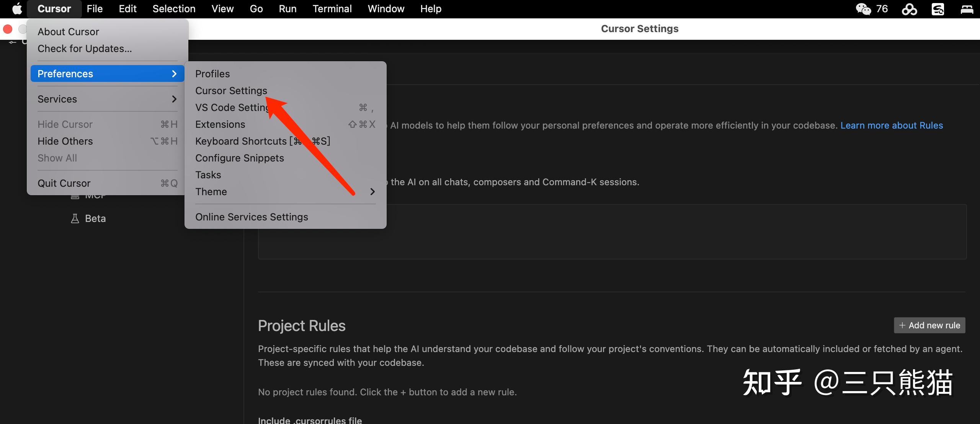The width and height of the screenshot is (980, 424).
Task: Click the WeChat menu bar icon
Action: [x=863, y=9]
